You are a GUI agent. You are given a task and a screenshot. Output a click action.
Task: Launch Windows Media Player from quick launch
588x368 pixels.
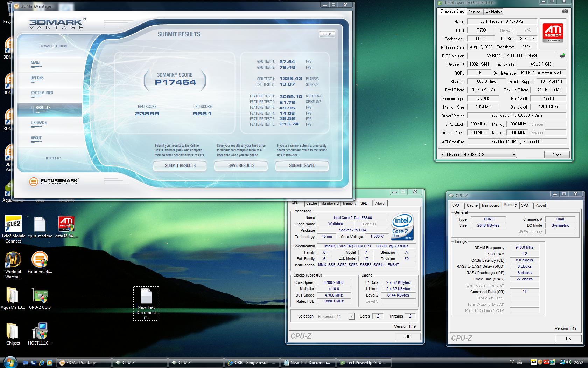[49, 363]
